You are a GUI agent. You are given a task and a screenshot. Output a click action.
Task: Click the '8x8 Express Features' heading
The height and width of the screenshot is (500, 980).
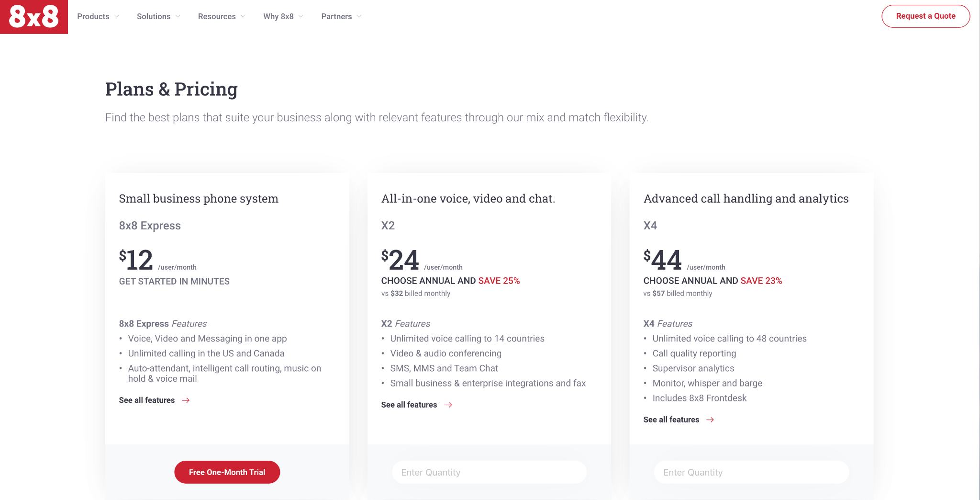coord(163,324)
